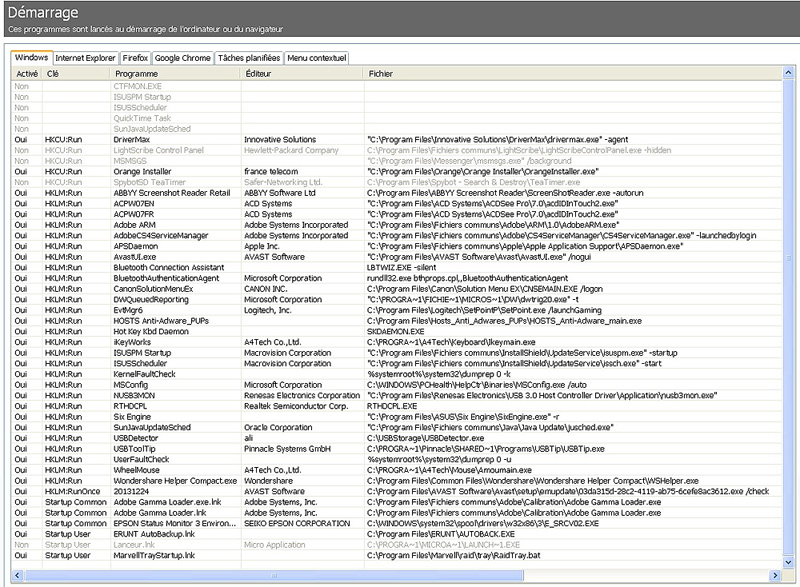Select the disabled Lanceur.lnk entry
Image resolution: width=800 pixels, height=587 pixels.
pyautogui.click(x=397, y=545)
